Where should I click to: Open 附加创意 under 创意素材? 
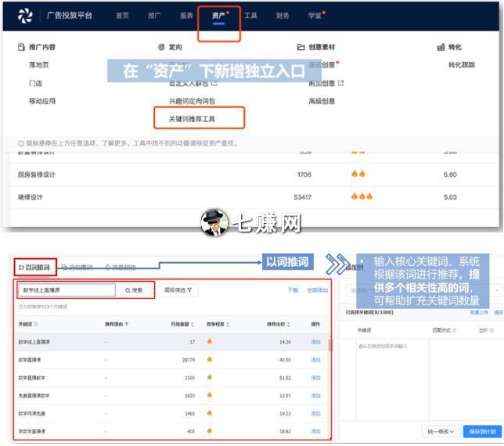[x=322, y=84]
